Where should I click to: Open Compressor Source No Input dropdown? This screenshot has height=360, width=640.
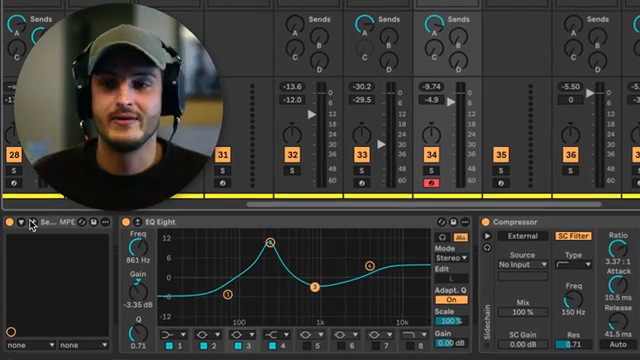pyautogui.click(x=522, y=264)
